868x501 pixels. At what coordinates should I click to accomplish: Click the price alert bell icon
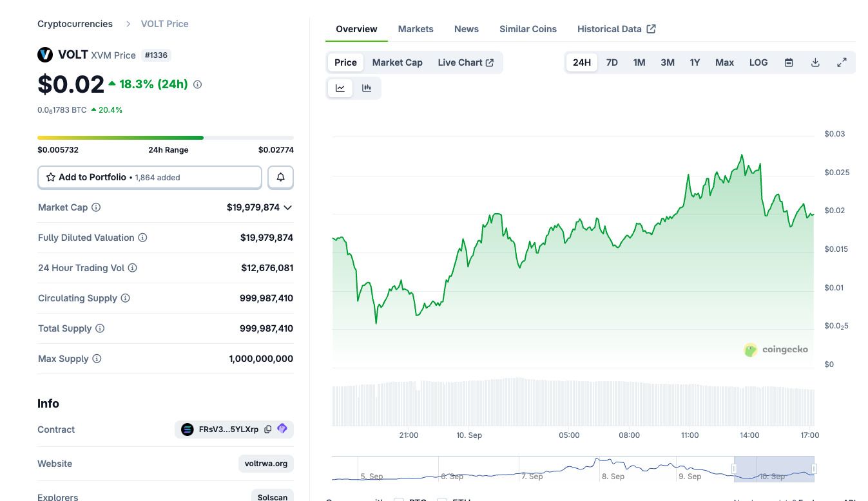pos(280,177)
